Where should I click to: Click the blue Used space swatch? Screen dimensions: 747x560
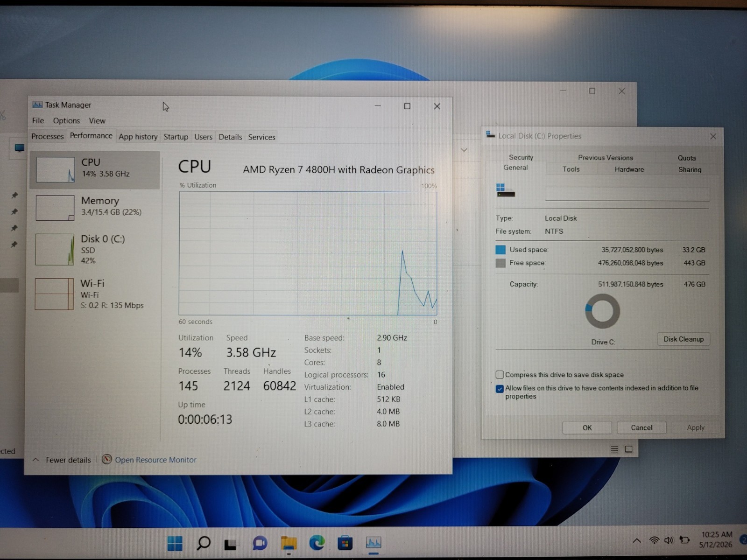(x=500, y=250)
